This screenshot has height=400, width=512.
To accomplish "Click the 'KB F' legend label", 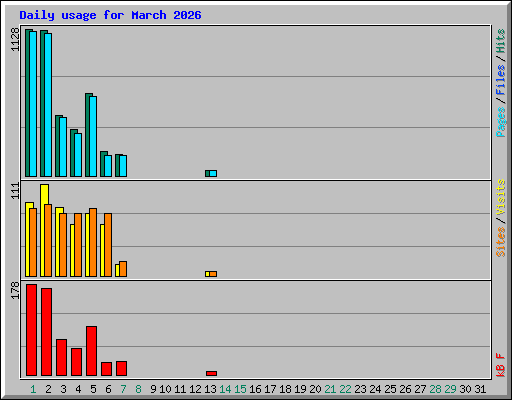I will click(501, 365).
